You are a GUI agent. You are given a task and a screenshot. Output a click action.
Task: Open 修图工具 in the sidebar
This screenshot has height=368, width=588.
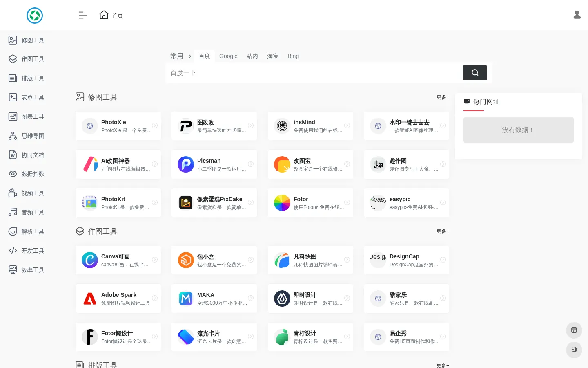[x=27, y=40]
